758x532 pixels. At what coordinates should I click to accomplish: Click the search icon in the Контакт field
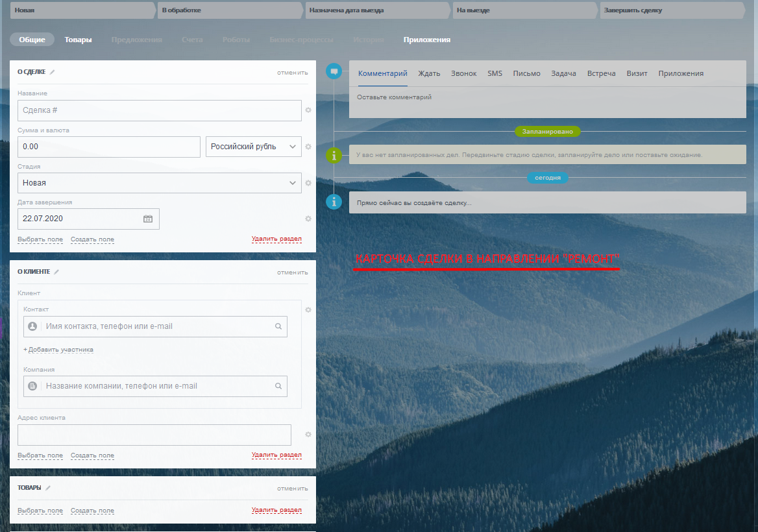(x=278, y=326)
